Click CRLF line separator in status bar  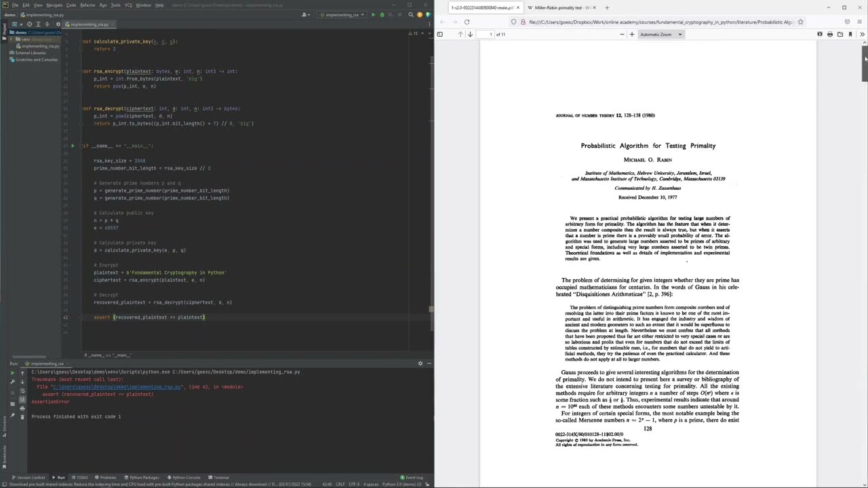click(340, 484)
